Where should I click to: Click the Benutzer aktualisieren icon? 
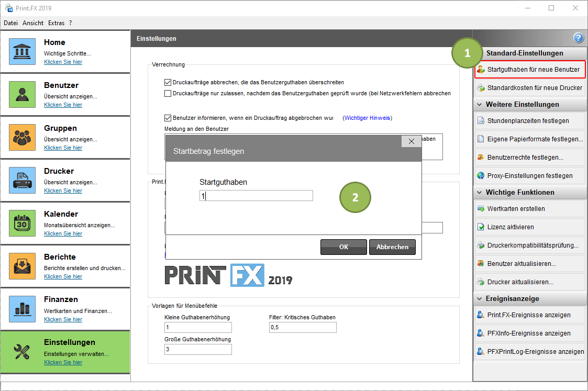481,263
